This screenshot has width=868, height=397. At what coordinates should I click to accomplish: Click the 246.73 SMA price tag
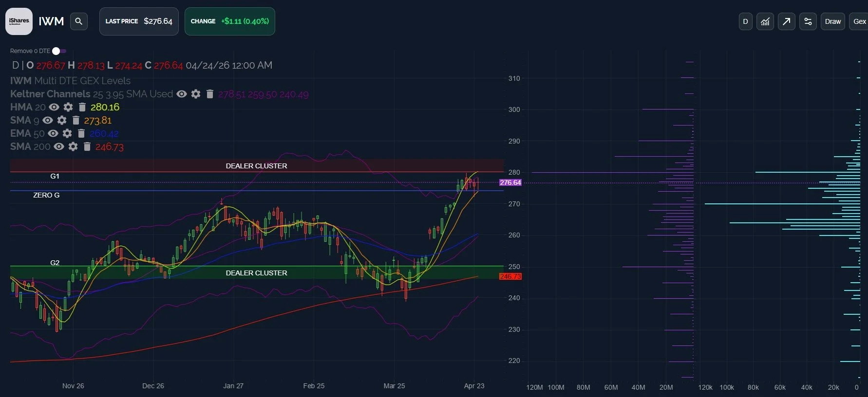[x=510, y=276]
